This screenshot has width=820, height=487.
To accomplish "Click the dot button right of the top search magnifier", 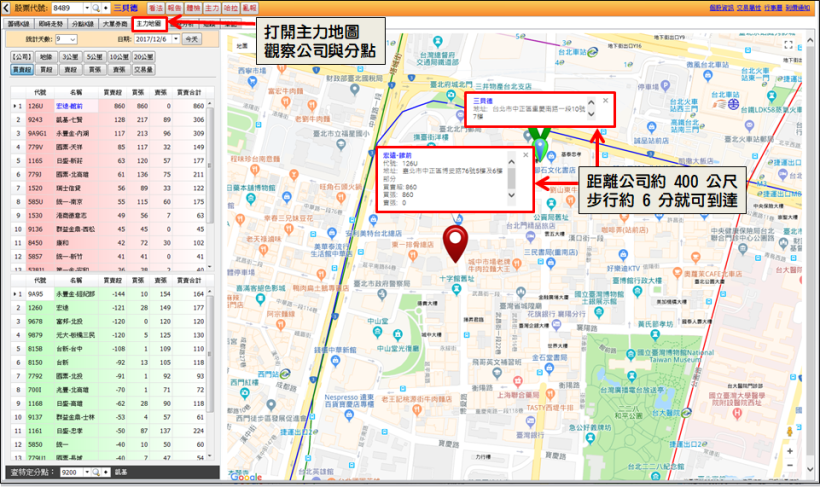I will 106,8.
